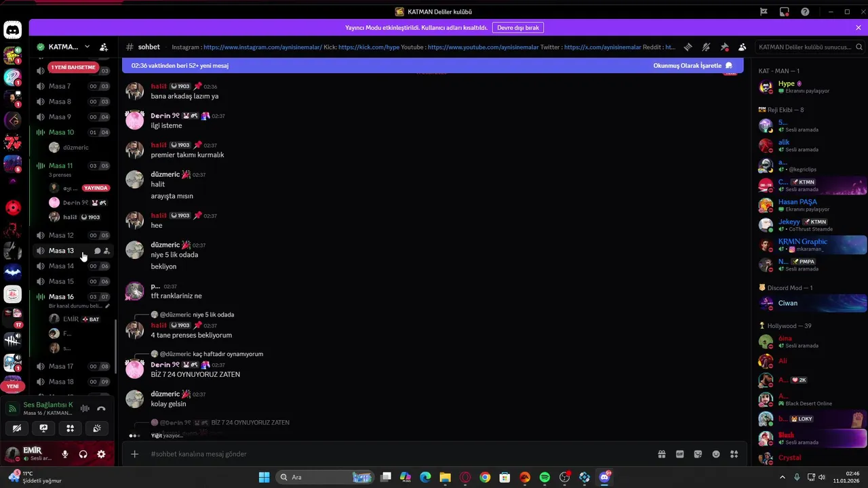The height and width of the screenshot is (488, 868).
Task: Toggle the member list icon
Action: coord(743,47)
